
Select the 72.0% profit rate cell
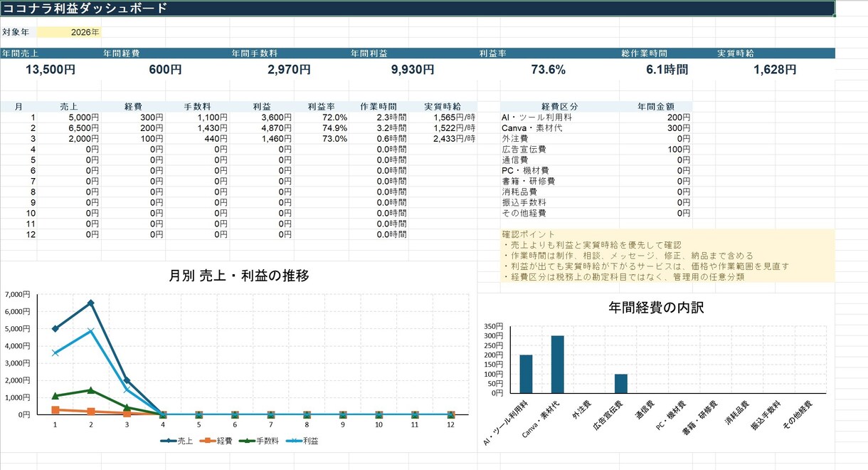321,117
